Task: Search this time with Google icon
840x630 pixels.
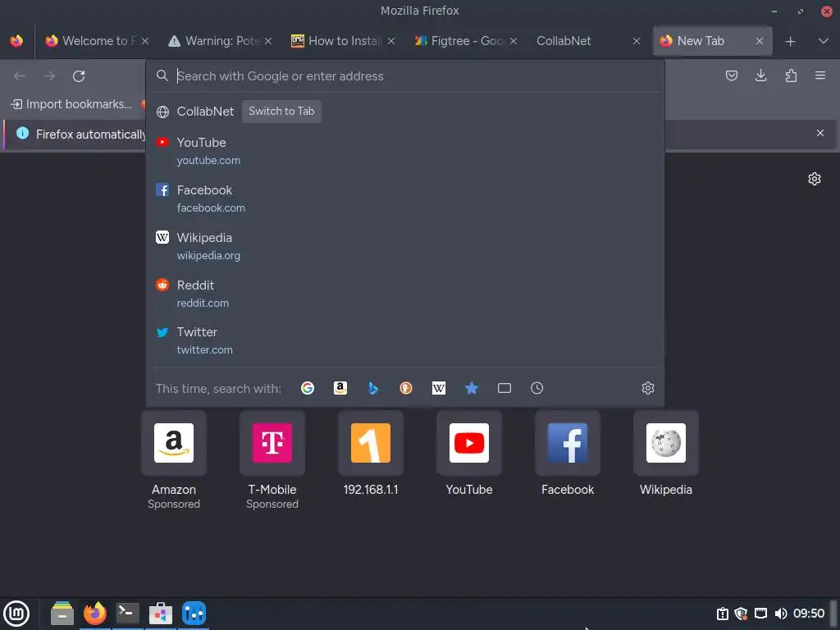Action: tap(308, 388)
